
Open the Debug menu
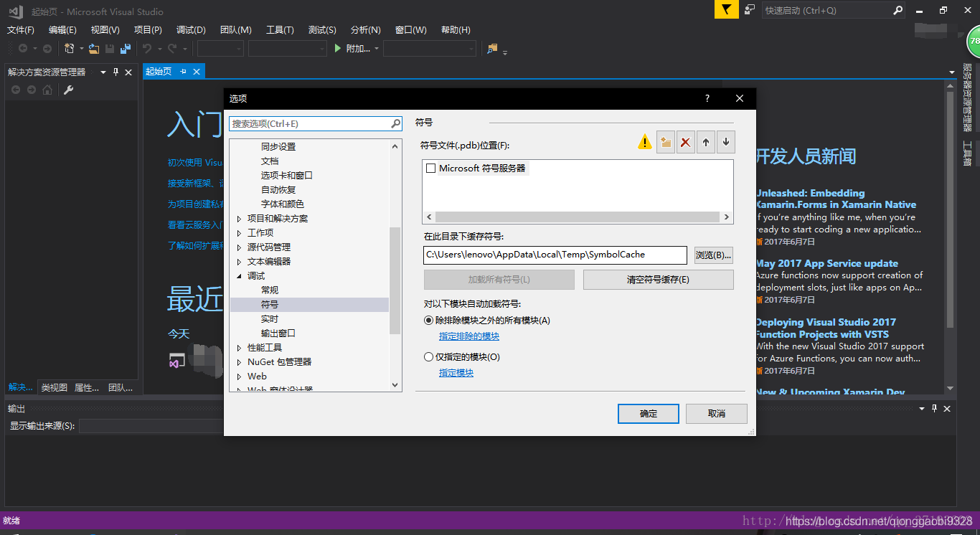coord(191,29)
